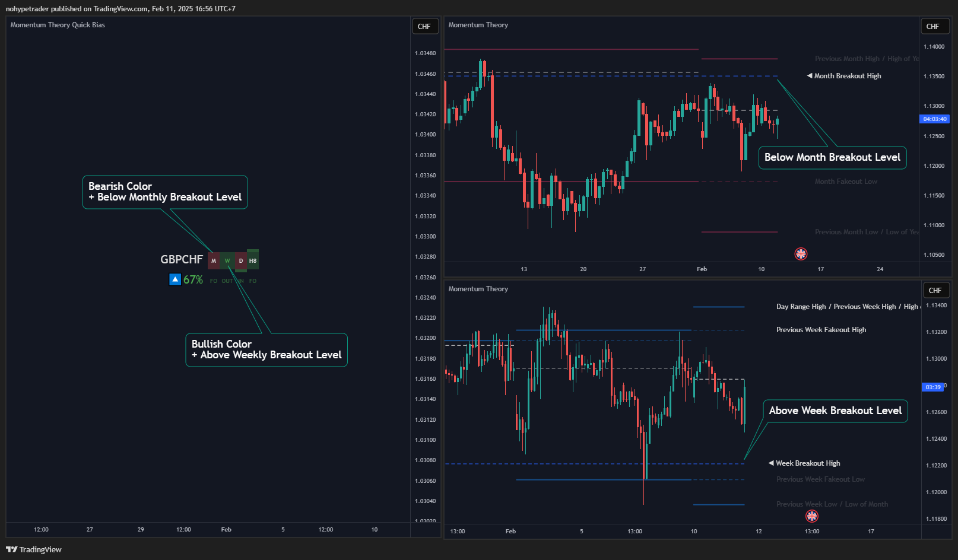The image size is (958, 560).
Task: Click the FO status label under the M cell
Action: [x=214, y=281]
